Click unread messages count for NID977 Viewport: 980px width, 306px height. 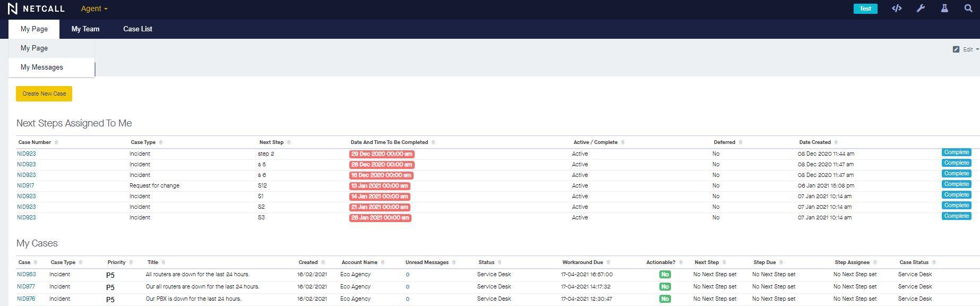(x=407, y=287)
